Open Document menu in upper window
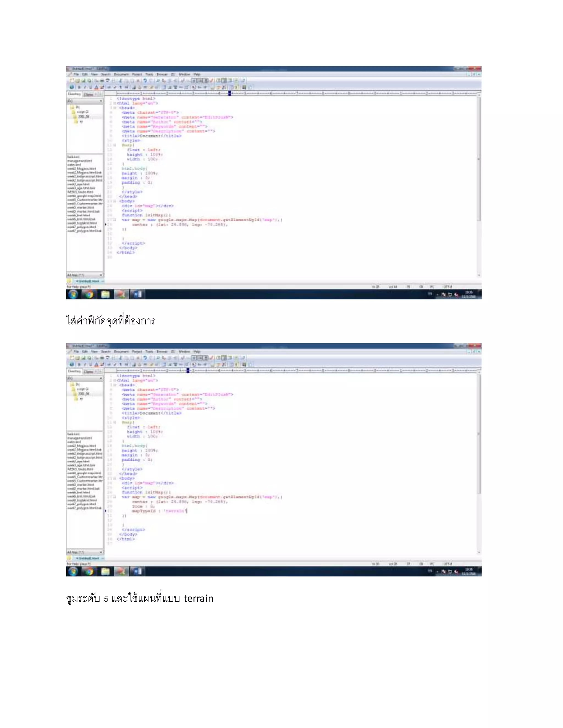 (121, 74)
